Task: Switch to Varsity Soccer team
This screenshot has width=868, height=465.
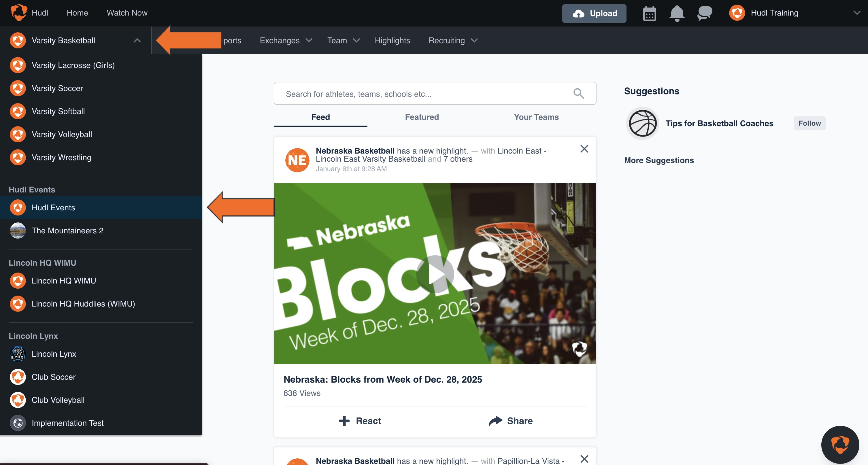Action: 101,88
